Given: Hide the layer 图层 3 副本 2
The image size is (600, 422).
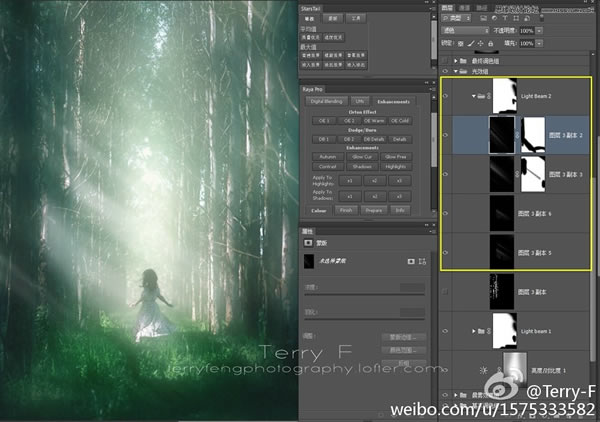Looking at the screenshot, I should pos(445,135).
